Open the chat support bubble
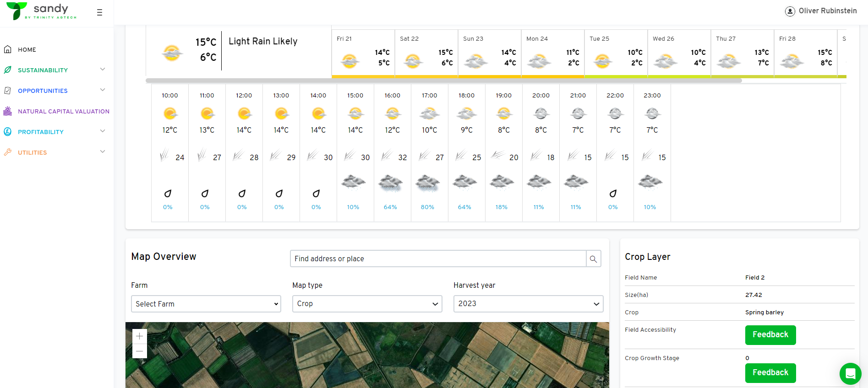Image resolution: width=868 pixels, height=388 pixels. (x=850, y=374)
